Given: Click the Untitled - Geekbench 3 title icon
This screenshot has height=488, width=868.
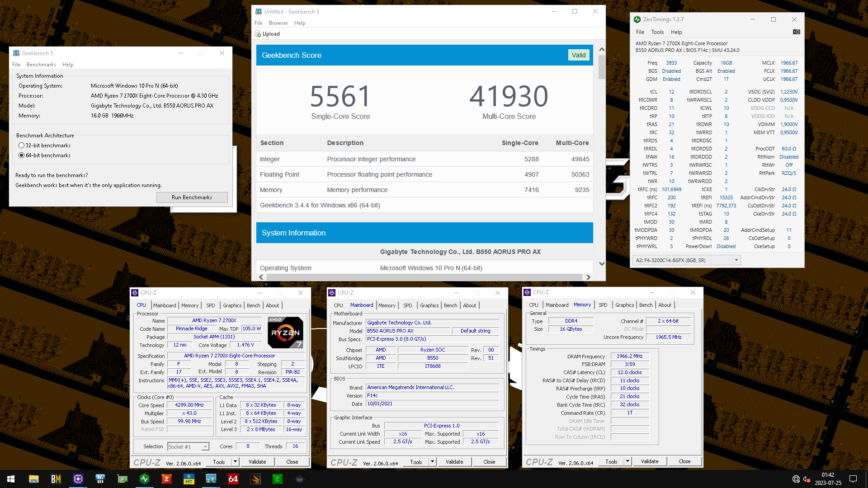Looking at the screenshot, I should point(259,11).
